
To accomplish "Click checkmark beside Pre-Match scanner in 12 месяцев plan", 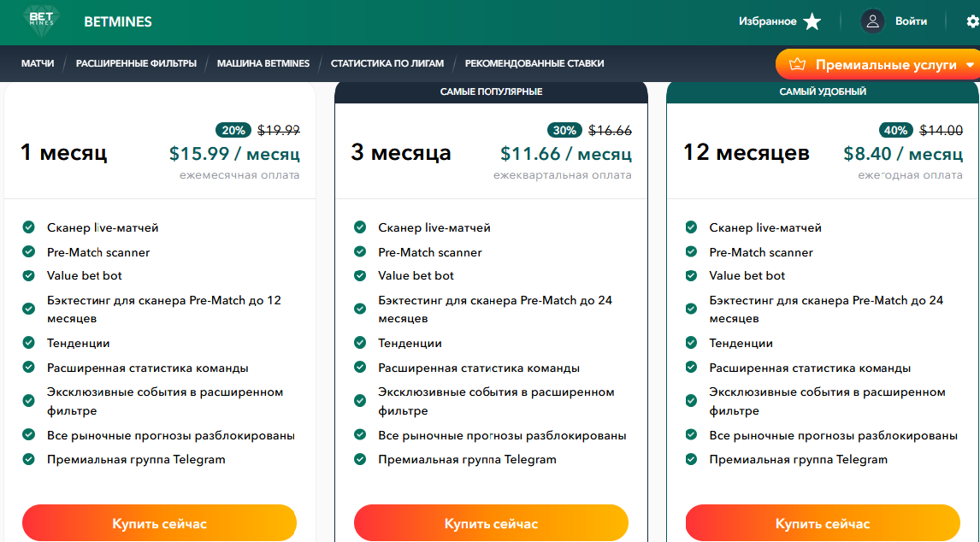I will click(691, 251).
